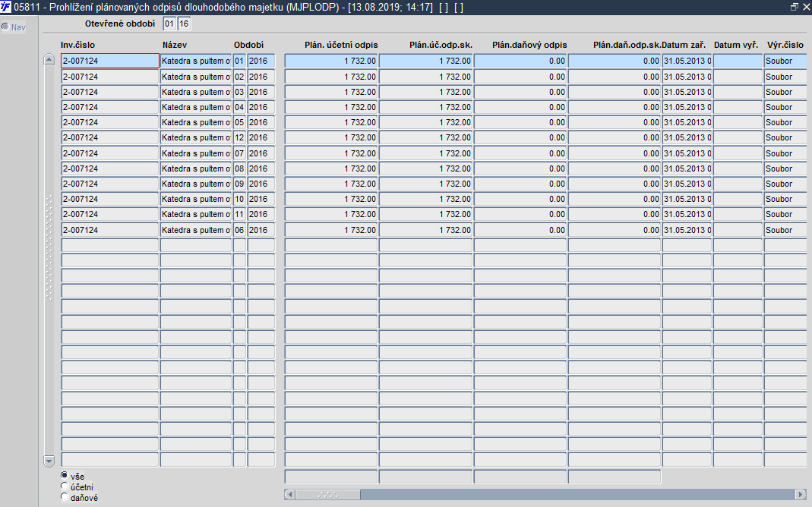
Task: Click the Plán.úč.odp.sk. column header
Action: point(441,45)
